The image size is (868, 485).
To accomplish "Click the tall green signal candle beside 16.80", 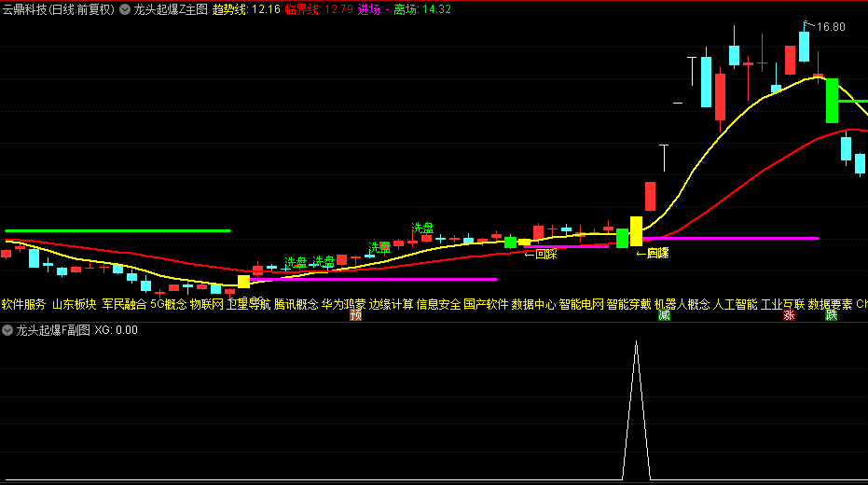I will (x=832, y=101).
